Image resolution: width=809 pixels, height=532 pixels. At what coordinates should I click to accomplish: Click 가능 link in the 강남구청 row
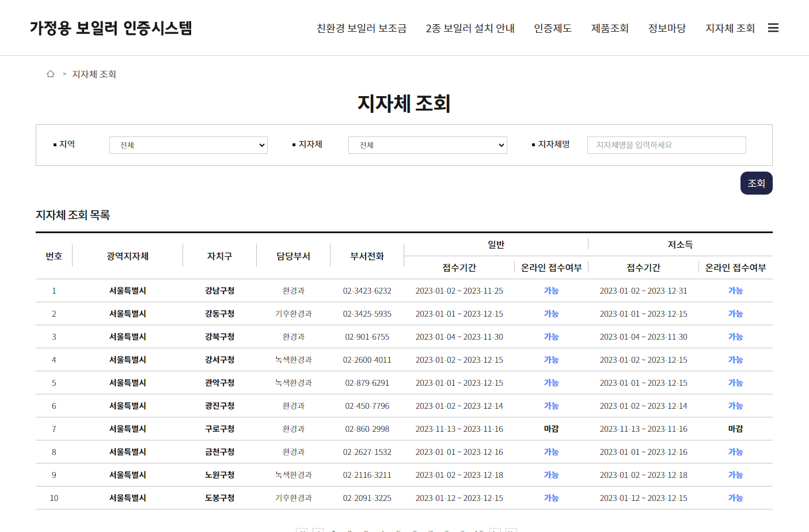tap(550, 291)
